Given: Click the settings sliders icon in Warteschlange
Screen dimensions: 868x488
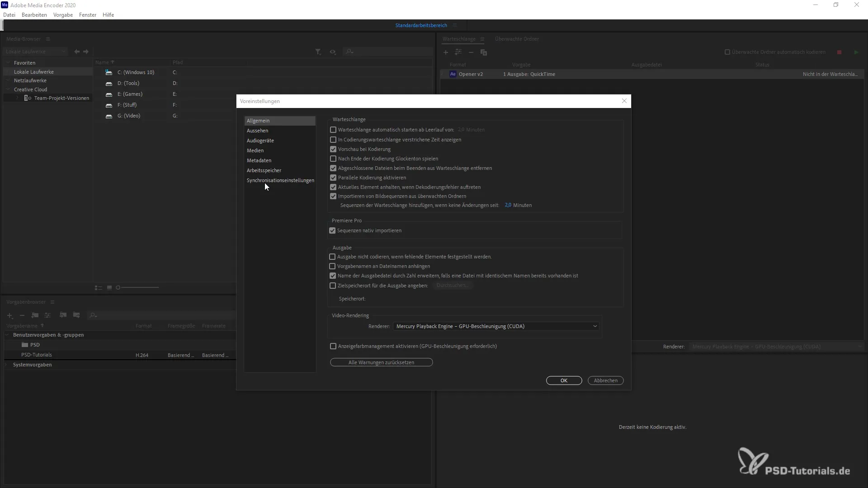Looking at the screenshot, I should click(x=458, y=52).
